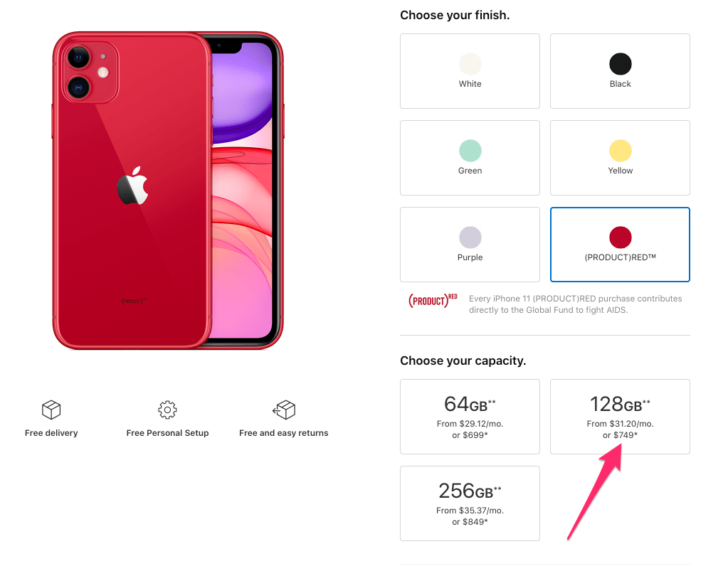Viewport: 728px width, 566px height.
Task: Click the Free Personal Setup gear icon
Action: pos(167,410)
